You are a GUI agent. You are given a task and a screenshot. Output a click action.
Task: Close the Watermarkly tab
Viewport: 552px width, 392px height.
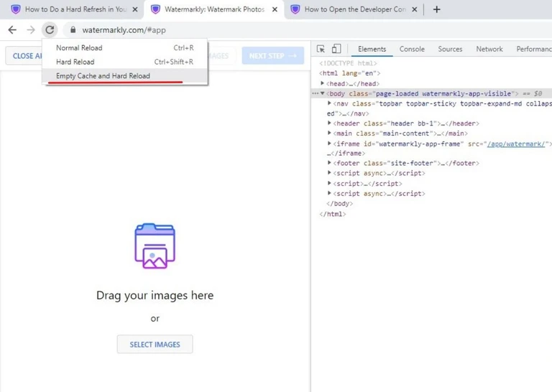point(275,9)
